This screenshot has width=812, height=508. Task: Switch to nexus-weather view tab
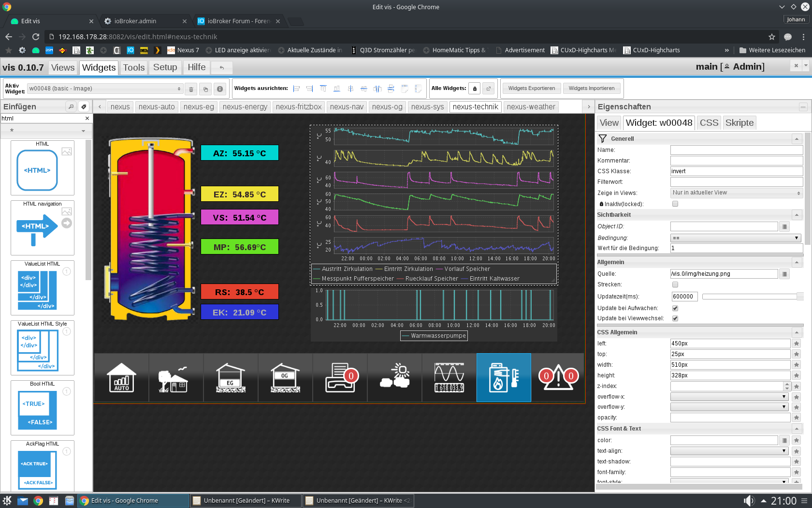tap(531, 107)
